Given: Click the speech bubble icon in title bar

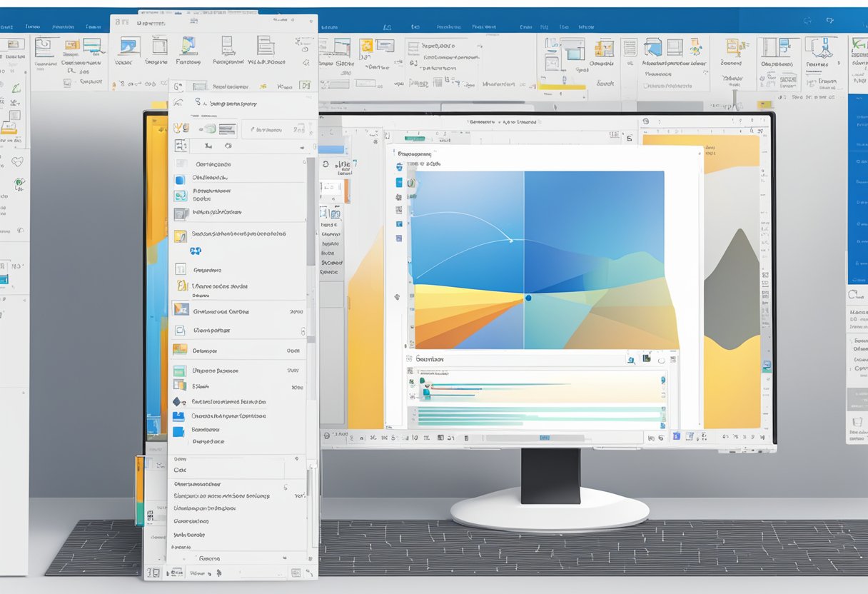Looking at the screenshot, I should [x=829, y=21].
